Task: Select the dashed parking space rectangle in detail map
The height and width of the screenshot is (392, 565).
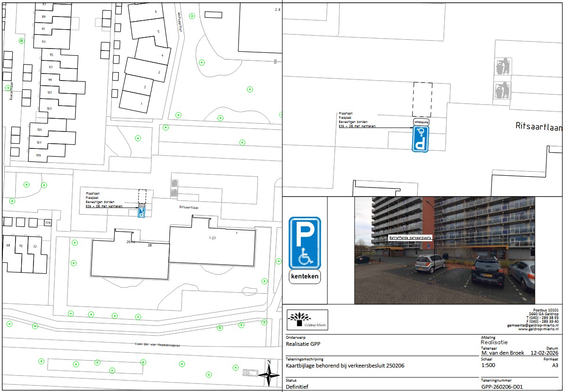Action: (422, 99)
